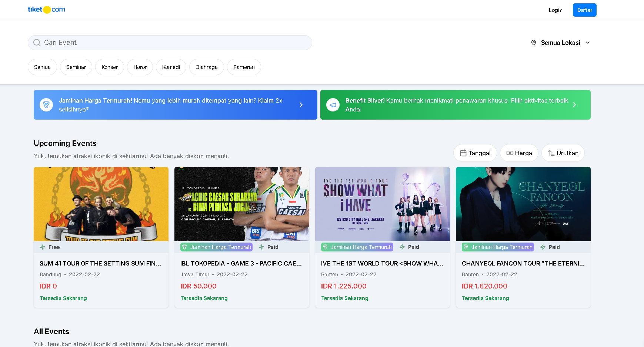Click the money icon on Harga
This screenshot has height=347, width=644.
tap(510, 153)
